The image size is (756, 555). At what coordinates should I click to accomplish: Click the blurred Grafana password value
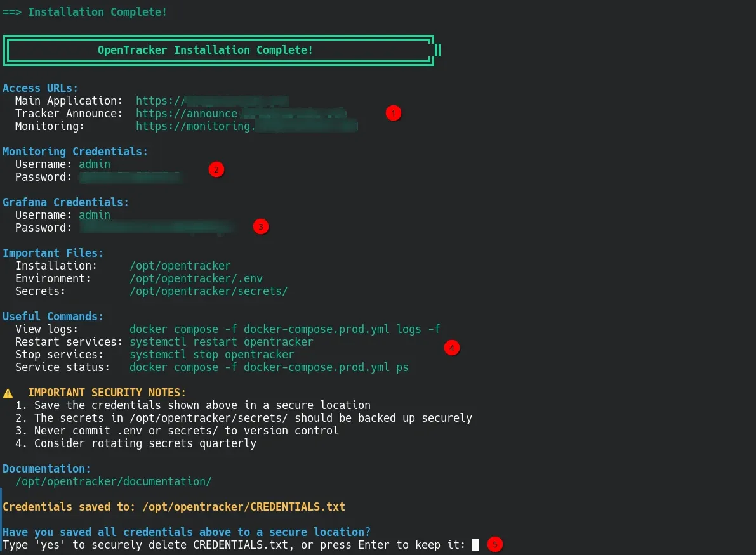[x=156, y=228]
